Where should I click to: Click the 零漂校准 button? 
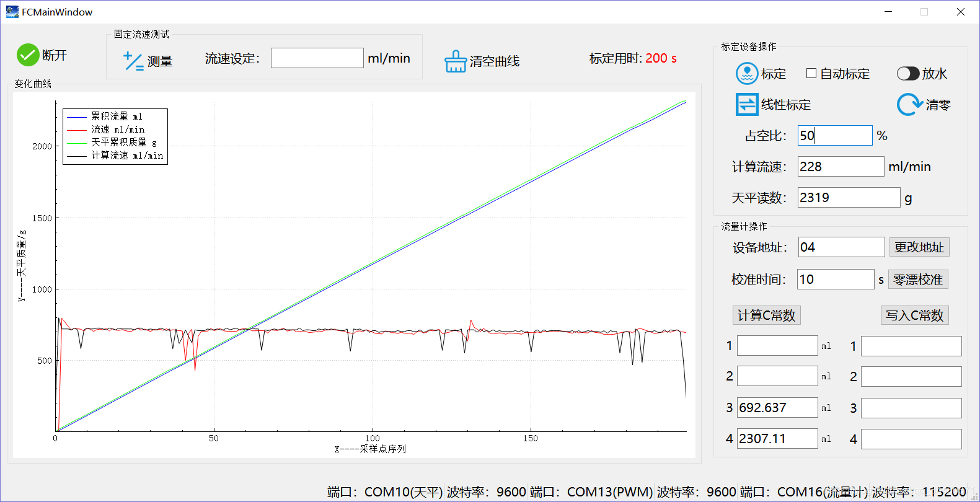coord(918,280)
